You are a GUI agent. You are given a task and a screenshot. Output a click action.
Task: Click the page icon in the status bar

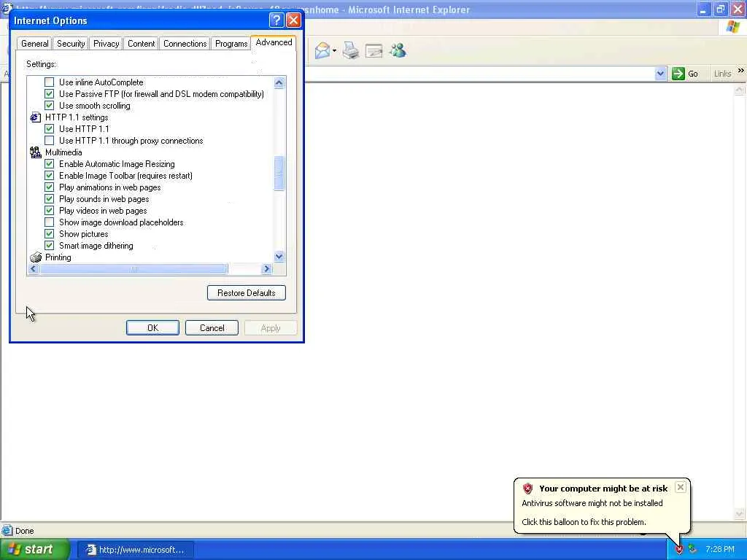[7, 530]
